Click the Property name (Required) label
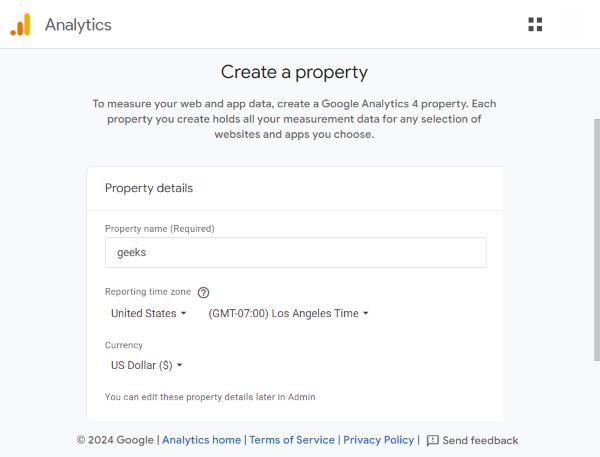 (x=159, y=229)
